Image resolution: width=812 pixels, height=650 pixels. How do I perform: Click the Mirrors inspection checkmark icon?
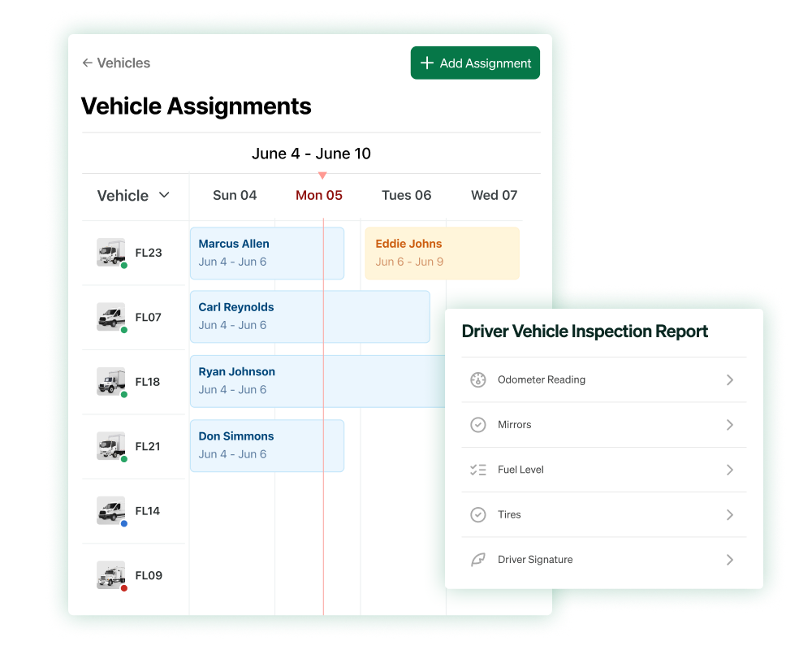coord(478,424)
